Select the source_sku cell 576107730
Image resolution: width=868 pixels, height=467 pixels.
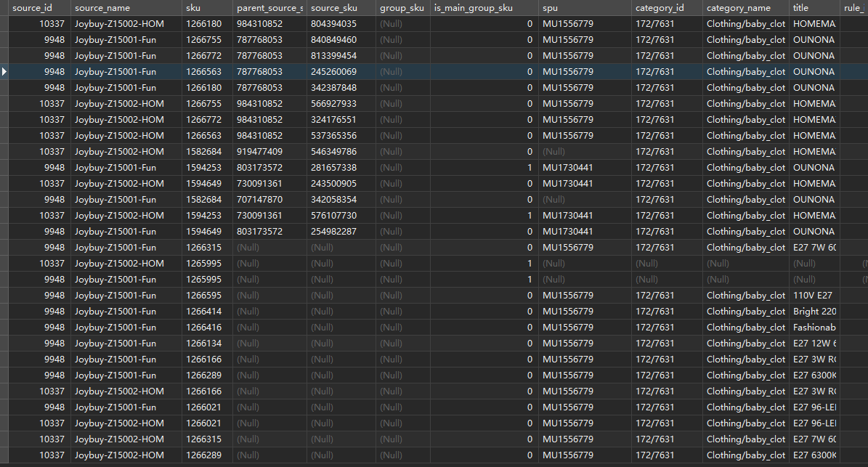coord(341,216)
